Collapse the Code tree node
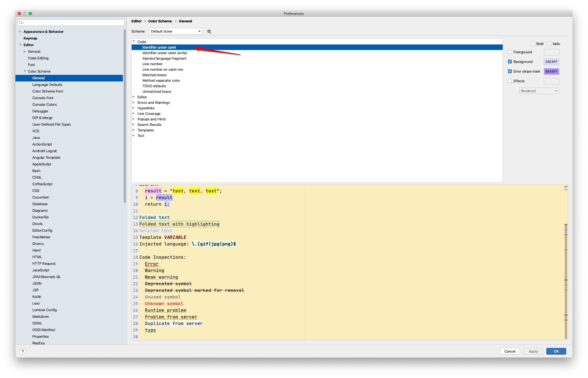588x378 pixels. point(134,42)
